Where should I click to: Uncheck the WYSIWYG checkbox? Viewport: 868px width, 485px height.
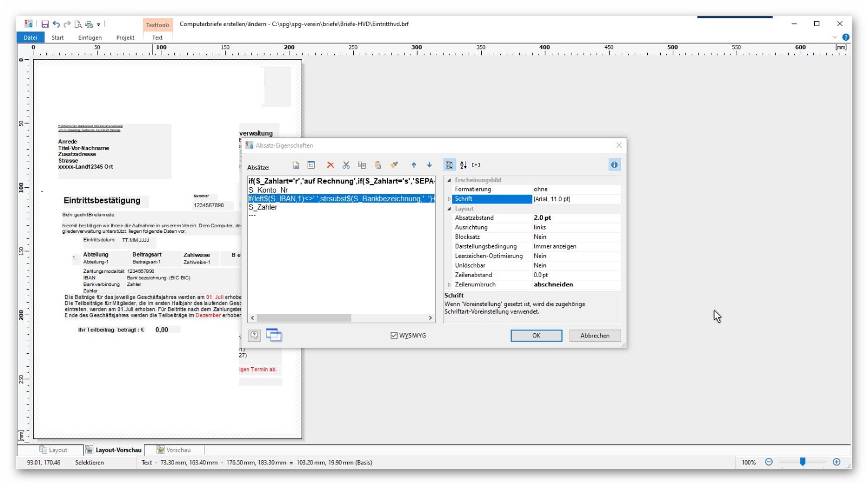[394, 336]
